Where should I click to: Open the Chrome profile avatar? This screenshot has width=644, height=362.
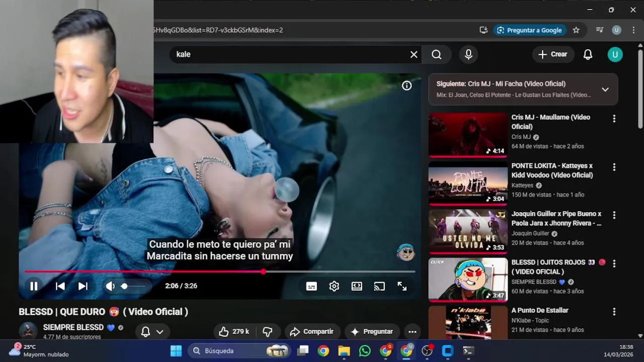pos(616,30)
